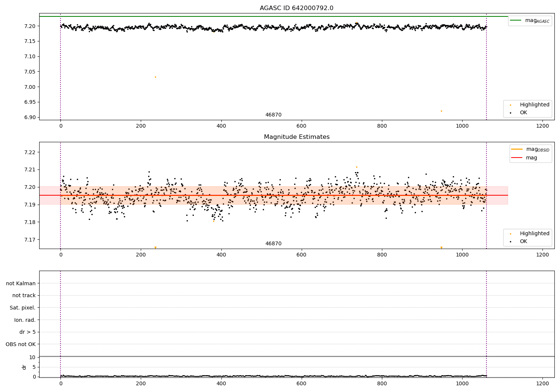The image size is (560, 392).
Task: Click the 7.19 tick of middle plot
Action: (30, 205)
